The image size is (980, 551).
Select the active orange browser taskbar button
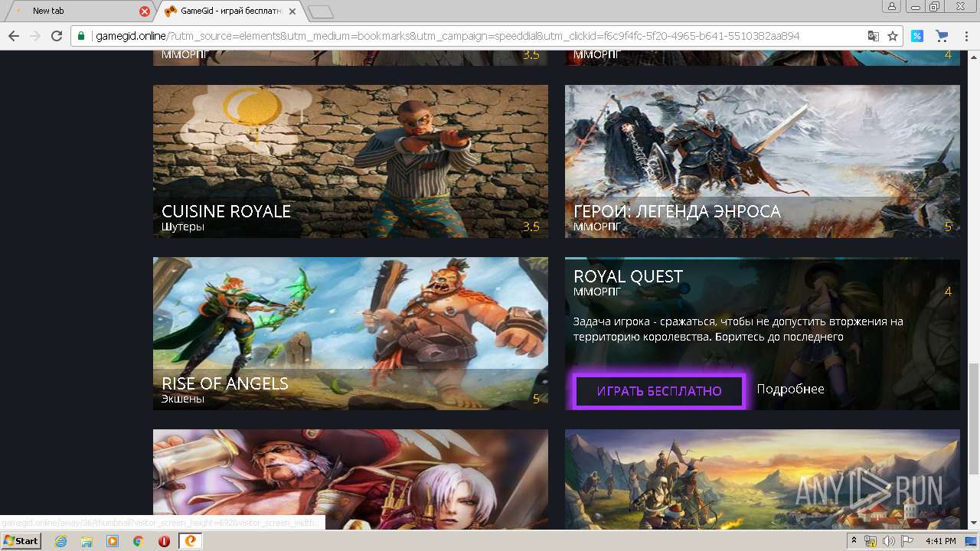pos(191,541)
